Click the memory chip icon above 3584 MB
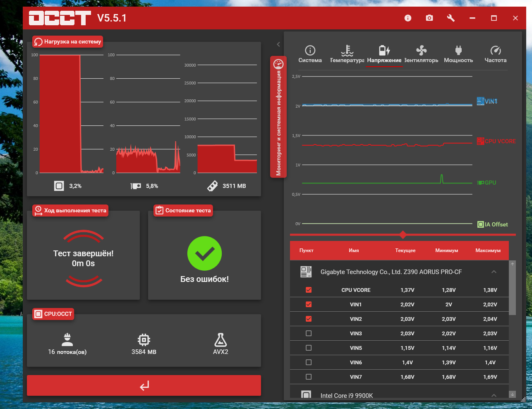The height and width of the screenshot is (409, 532). pos(144,340)
